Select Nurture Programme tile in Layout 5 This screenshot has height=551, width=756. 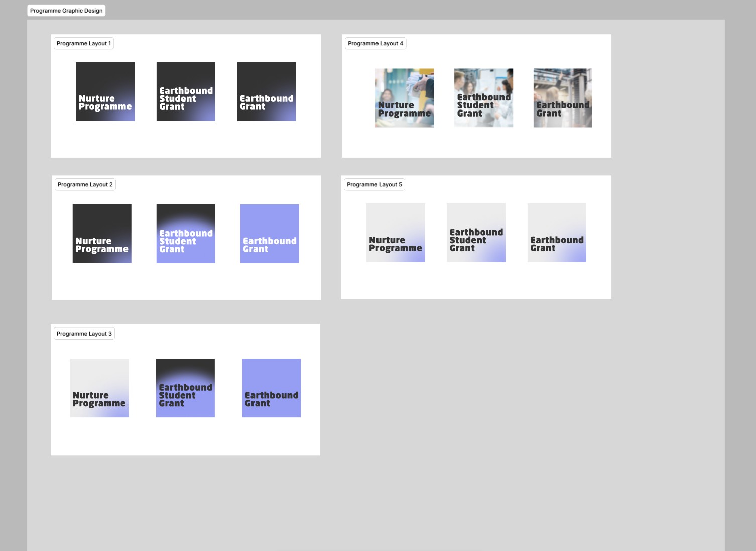coord(396,233)
